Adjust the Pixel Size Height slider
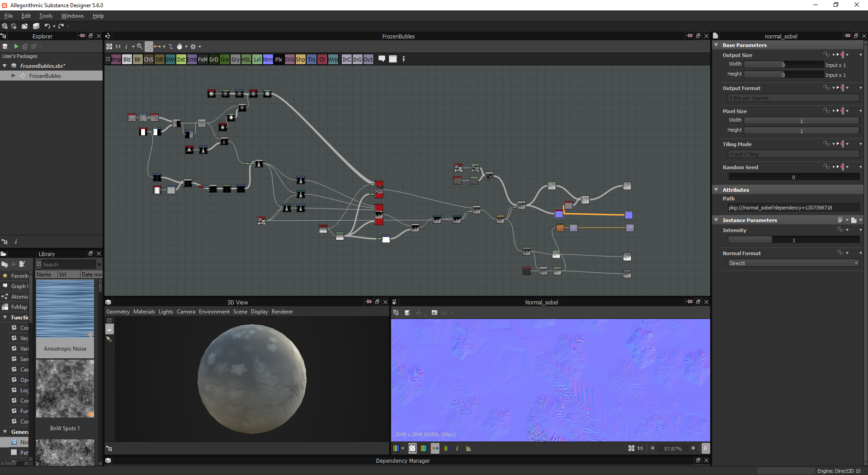Image resolution: width=868 pixels, height=475 pixels. coord(802,131)
